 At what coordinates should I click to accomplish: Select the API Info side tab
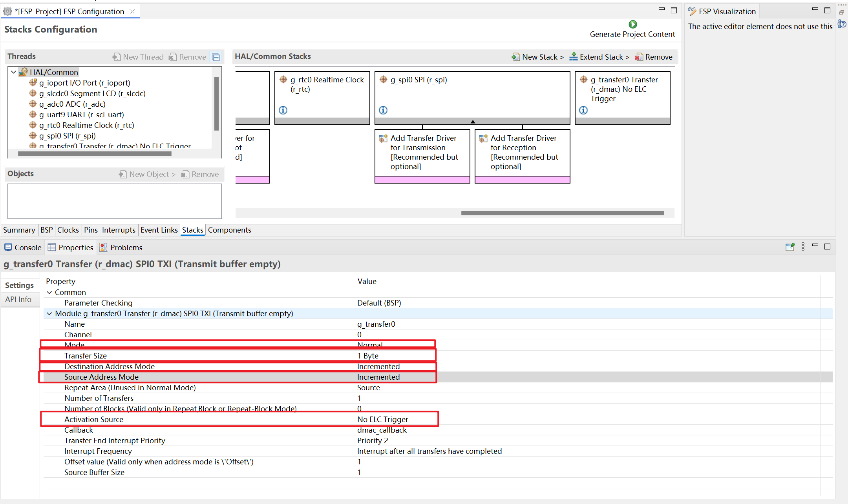18,299
